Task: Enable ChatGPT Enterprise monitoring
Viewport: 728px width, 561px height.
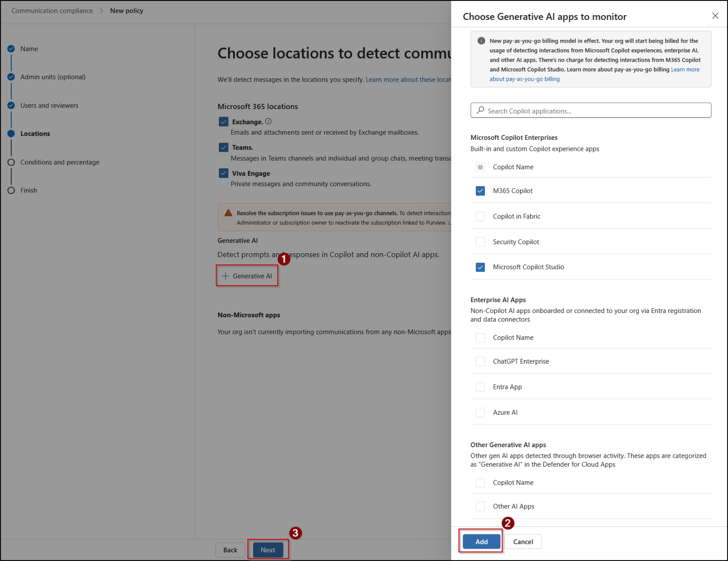Action: [480, 361]
